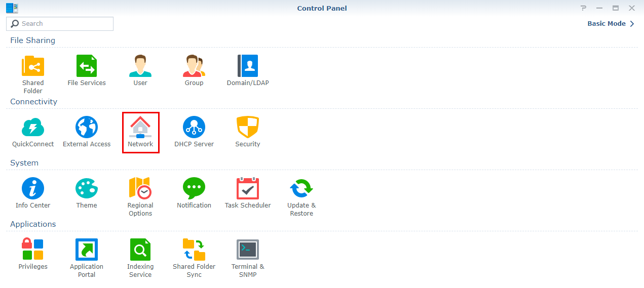
Task: Open the Group settings icon
Action: (194, 66)
